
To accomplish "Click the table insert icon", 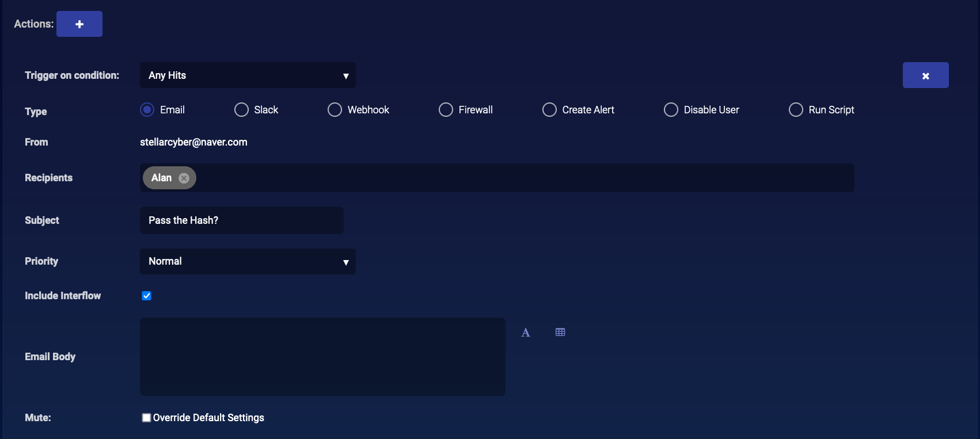I will [x=560, y=333].
